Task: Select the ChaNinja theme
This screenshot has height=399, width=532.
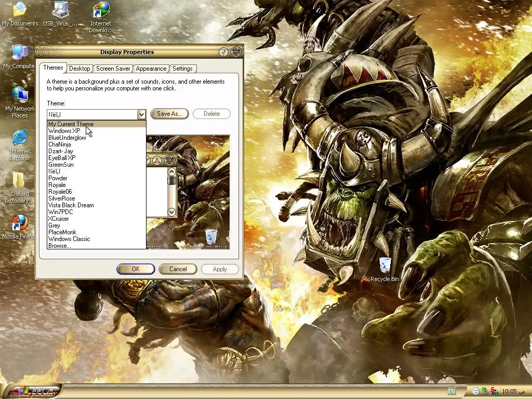Action: [96, 144]
